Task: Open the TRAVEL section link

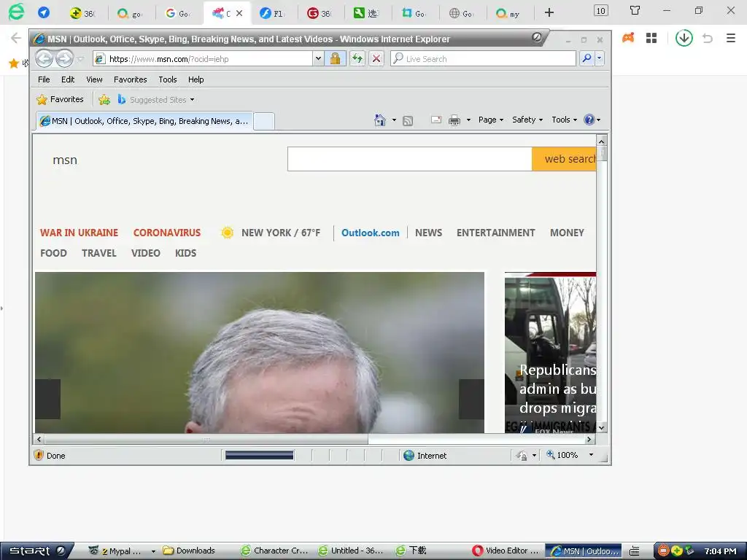Action: 99,253
